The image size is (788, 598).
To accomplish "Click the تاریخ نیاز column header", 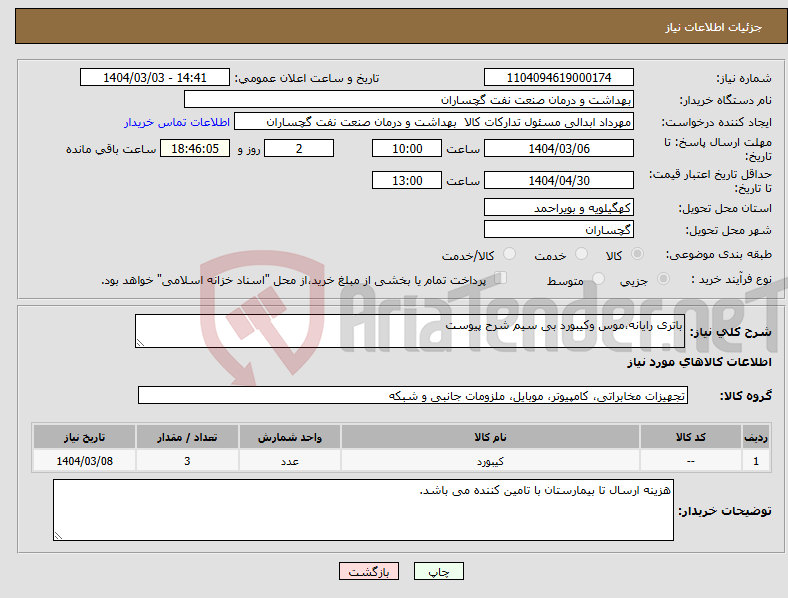I will point(84,437).
